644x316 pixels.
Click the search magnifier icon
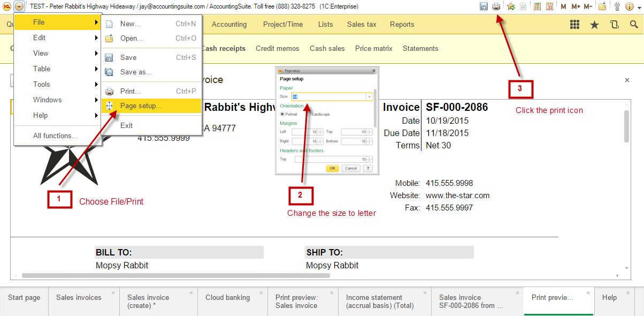coord(634,24)
